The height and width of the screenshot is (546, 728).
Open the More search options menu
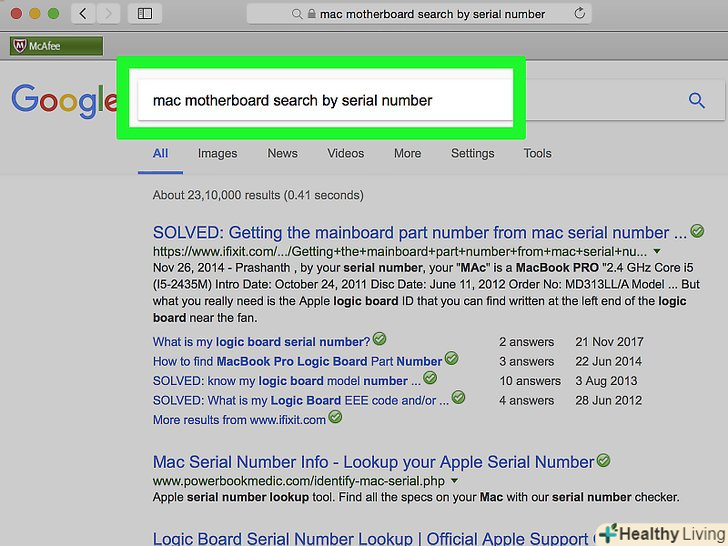(408, 153)
